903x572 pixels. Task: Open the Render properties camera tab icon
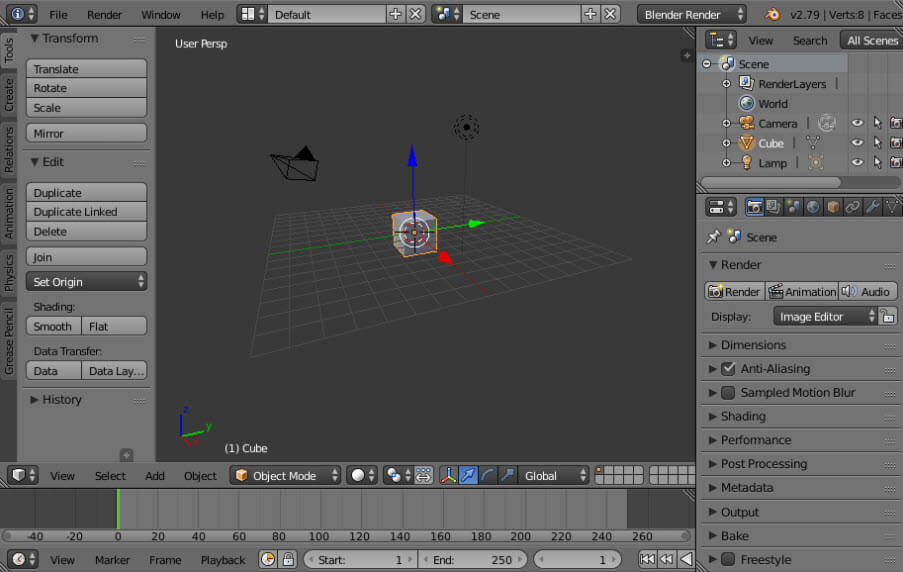click(754, 207)
